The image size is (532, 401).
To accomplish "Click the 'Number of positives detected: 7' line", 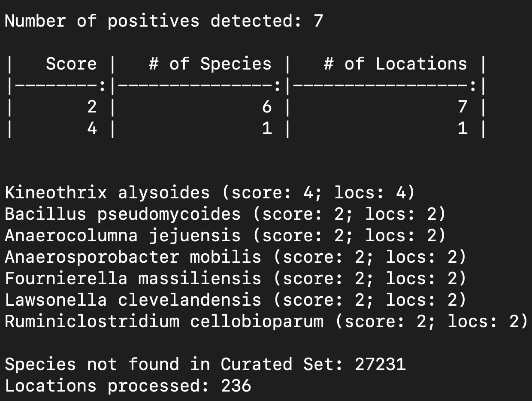I will point(164,21).
